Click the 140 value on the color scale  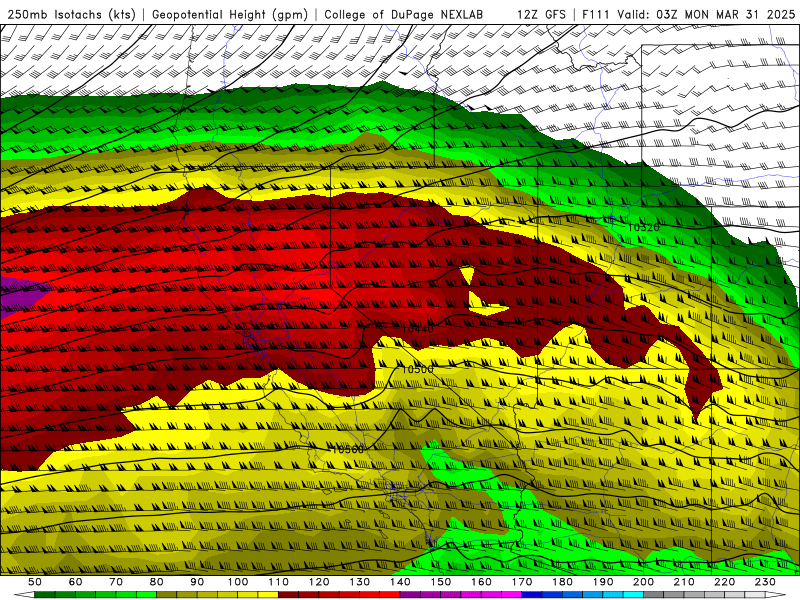[400, 582]
